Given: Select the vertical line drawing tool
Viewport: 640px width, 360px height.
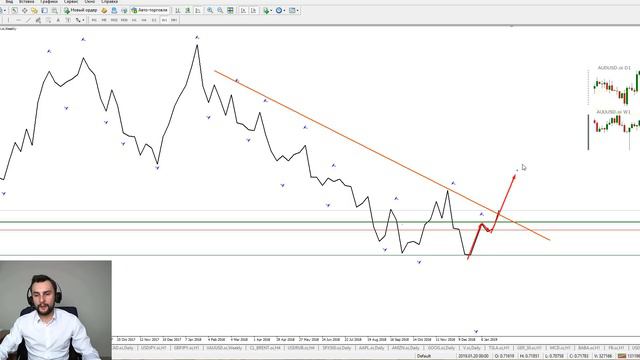Looking at the screenshot, I should tap(8, 20).
